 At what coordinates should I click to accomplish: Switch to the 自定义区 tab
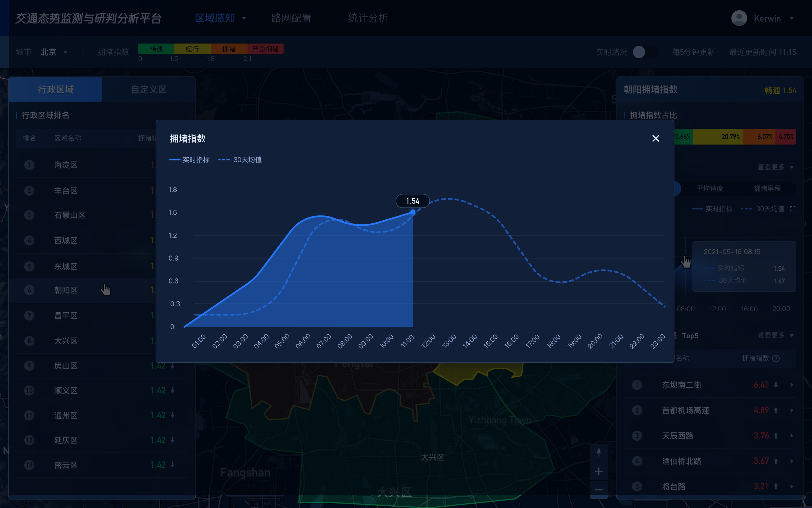149,89
